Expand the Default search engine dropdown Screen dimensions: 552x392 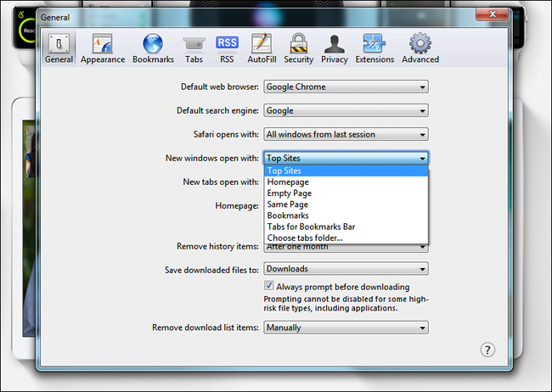[346, 111]
